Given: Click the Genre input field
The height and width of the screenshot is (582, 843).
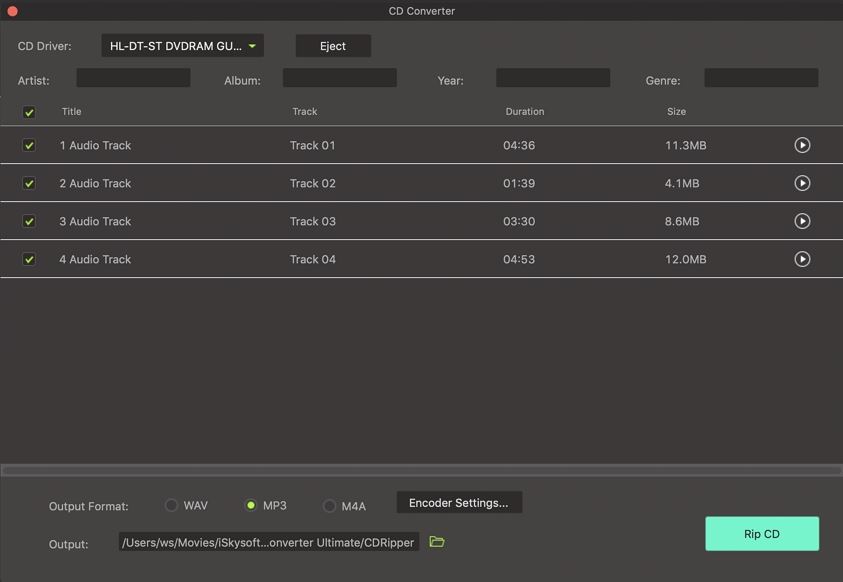Looking at the screenshot, I should 761,78.
